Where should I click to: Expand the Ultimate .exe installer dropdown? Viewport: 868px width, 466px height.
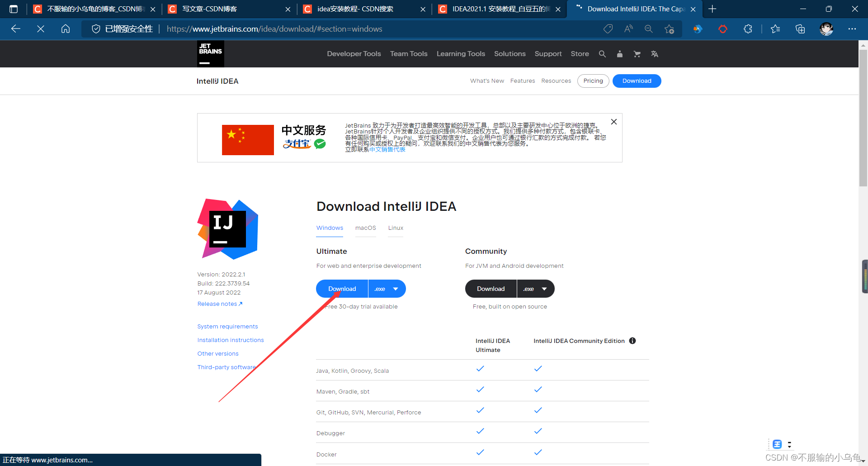coord(387,289)
